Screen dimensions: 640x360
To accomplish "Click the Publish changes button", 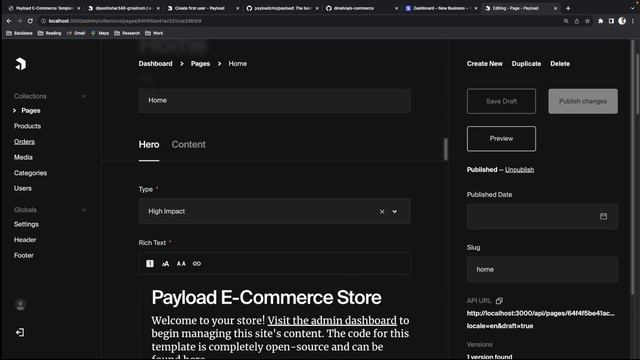I will click(x=583, y=101).
